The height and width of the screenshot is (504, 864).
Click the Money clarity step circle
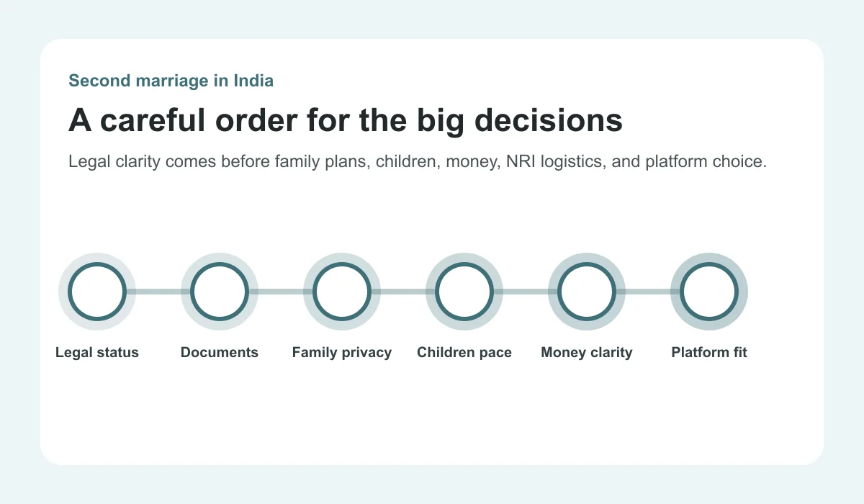[x=587, y=292]
